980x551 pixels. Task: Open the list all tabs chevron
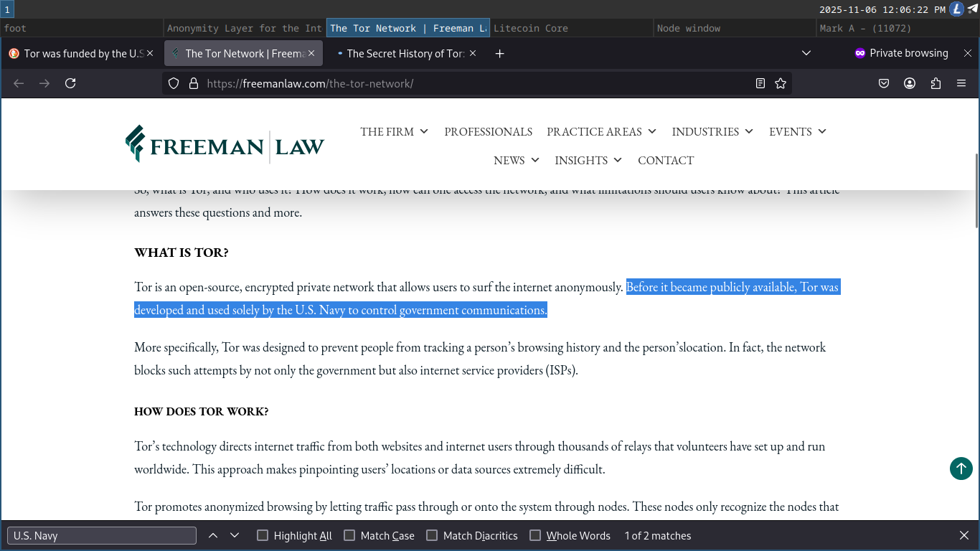coord(806,54)
